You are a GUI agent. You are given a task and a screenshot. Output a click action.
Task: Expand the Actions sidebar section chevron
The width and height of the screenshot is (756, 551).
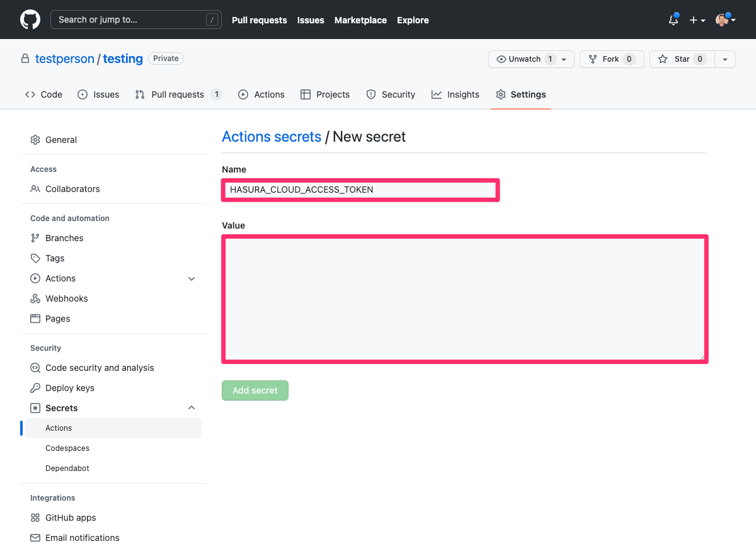click(x=192, y=278)
